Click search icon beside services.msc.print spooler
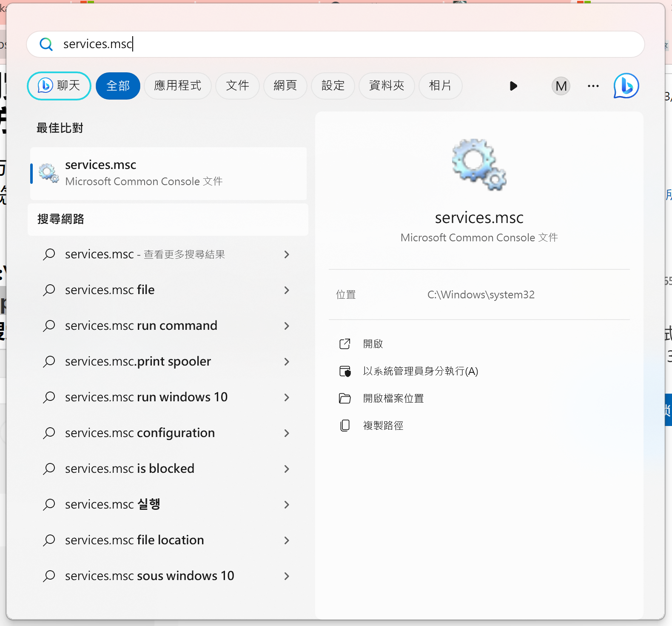The image size is (672, 626). pos(49,362)
